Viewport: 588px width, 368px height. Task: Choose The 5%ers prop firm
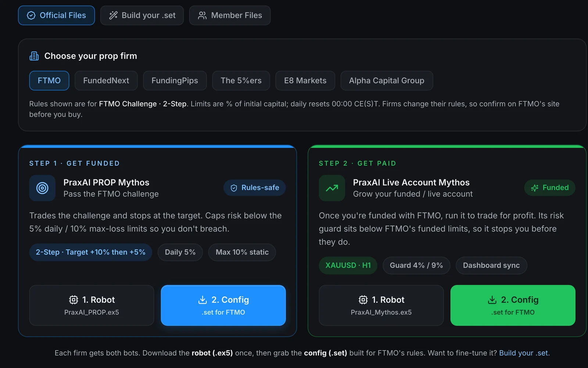tap(241, 81)
